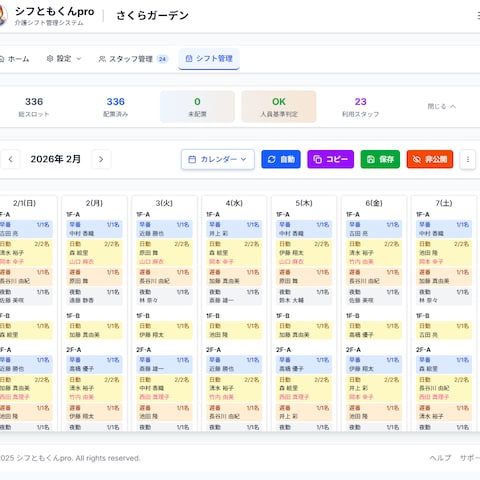
Task: Go to previous month with left arrow
Action: tap(10, 159)
